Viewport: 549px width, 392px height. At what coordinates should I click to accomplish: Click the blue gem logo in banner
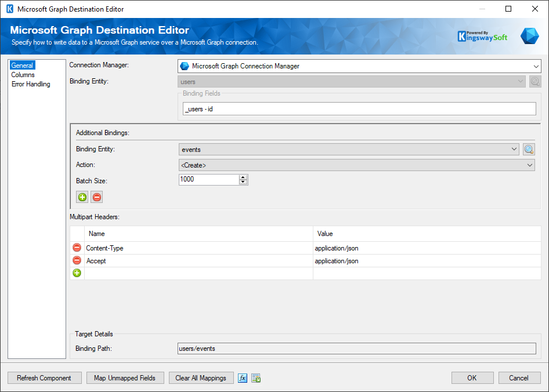coord(529,36)
